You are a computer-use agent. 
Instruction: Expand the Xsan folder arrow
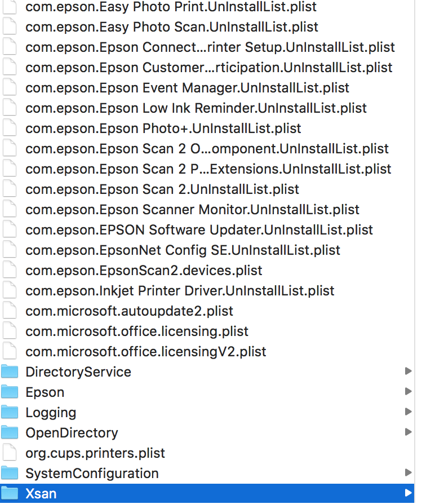[408, 493]
